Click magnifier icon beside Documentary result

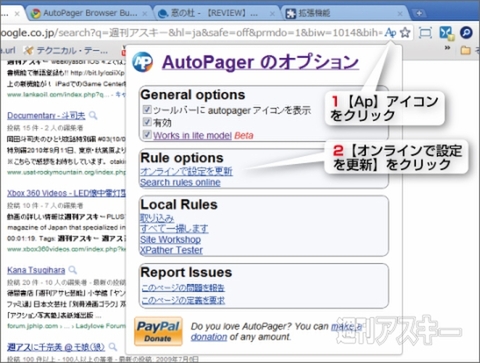(x=93, y=116)
